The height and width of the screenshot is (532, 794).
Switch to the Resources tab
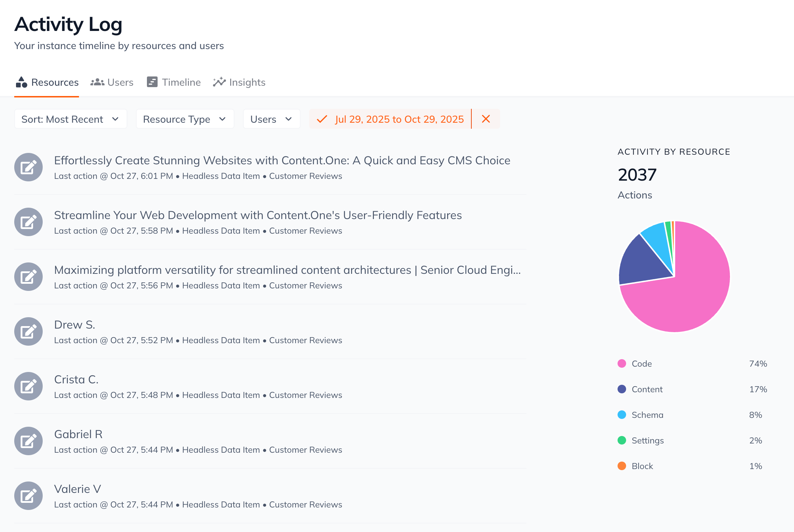click(47, 83)
